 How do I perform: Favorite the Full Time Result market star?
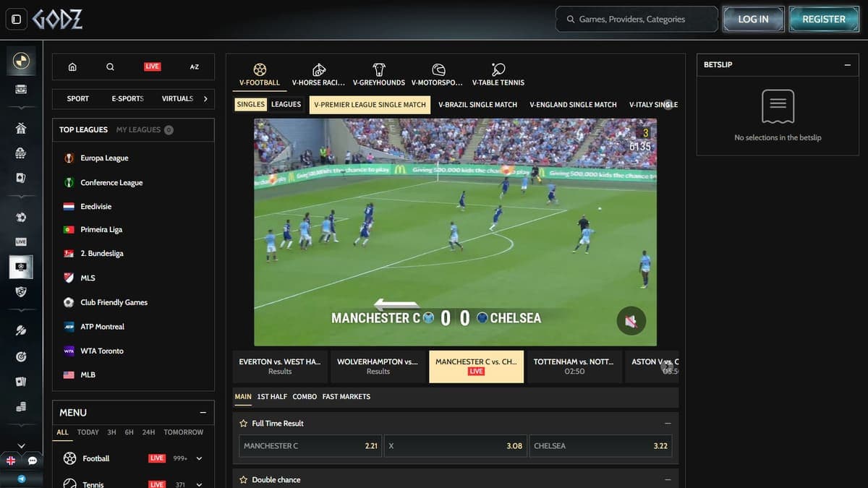point(244,424)
